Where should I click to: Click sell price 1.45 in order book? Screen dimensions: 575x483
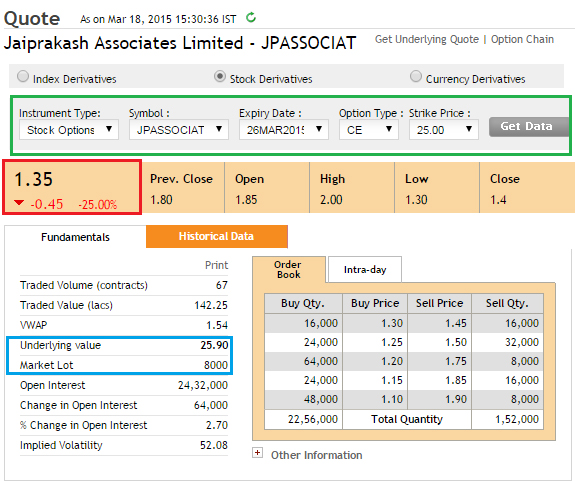coord(456,323)
